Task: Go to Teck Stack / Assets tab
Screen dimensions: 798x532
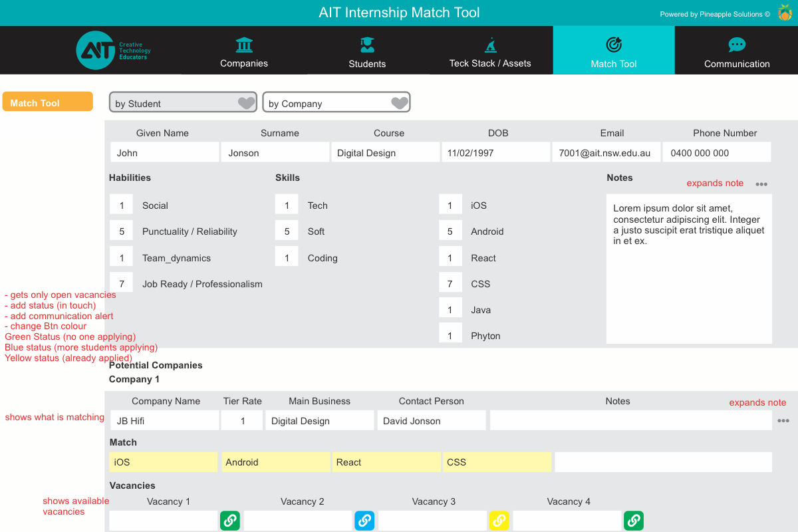Action: (x=490, y=52)
